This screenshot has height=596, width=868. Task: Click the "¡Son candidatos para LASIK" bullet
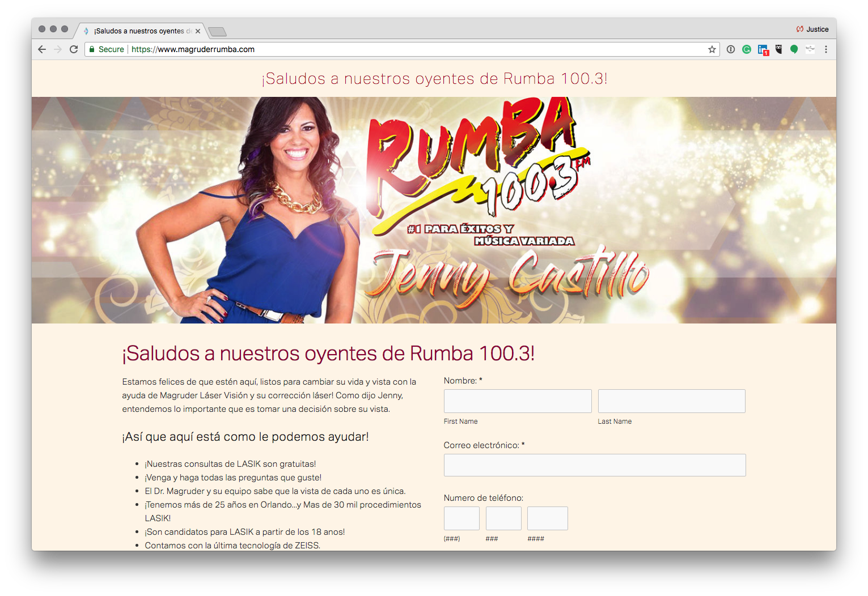(245, 532)
